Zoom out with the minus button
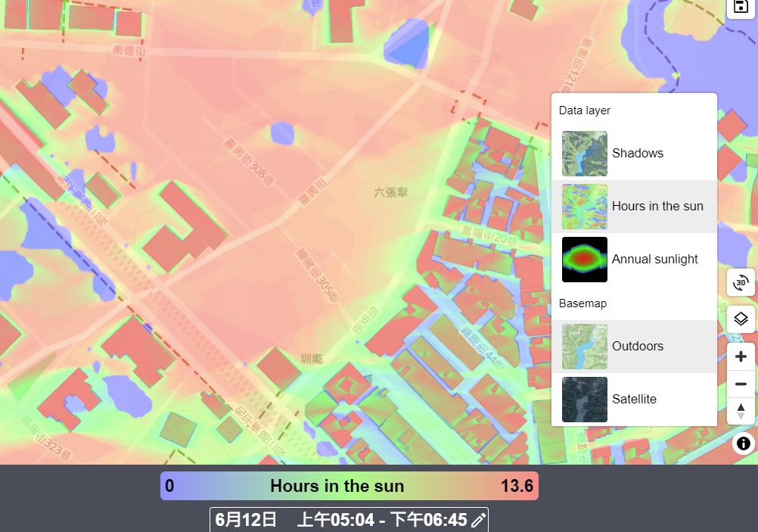Screen dimensions: 758x532 click(x=741, y=384)
